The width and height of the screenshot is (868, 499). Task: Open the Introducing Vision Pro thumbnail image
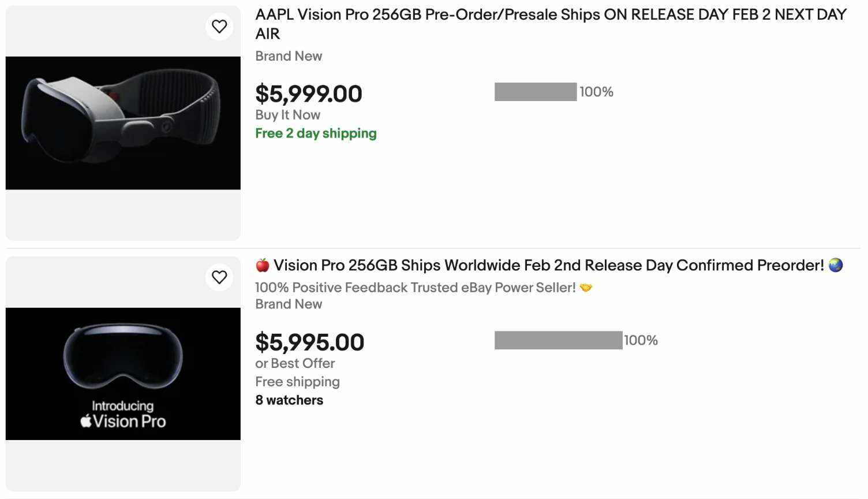123,374
